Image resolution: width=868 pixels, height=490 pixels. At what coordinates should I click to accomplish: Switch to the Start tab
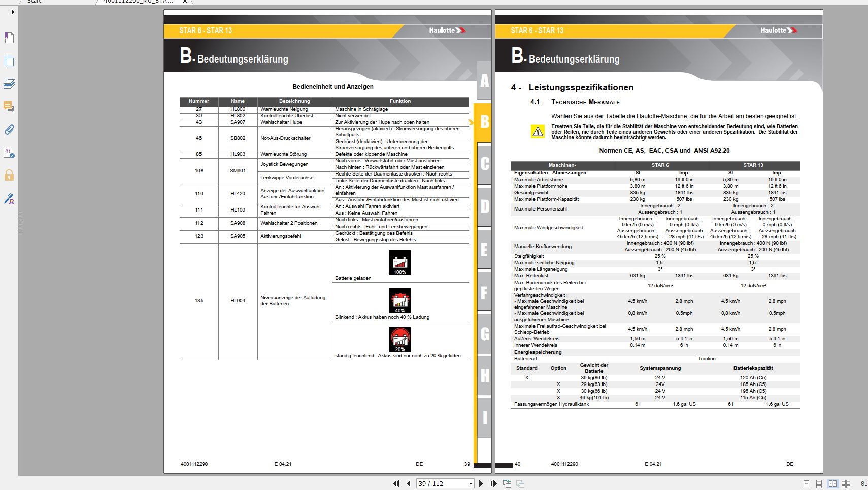[x=34, y=2]
